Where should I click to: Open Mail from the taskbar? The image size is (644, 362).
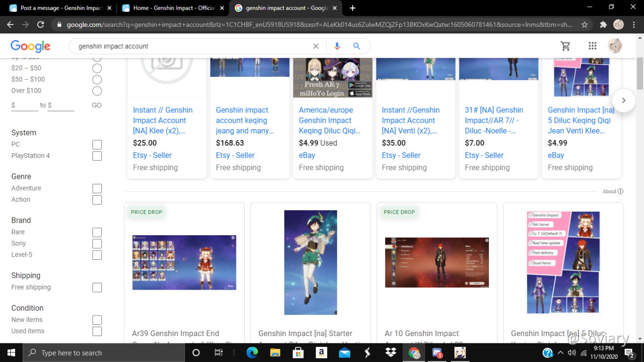(x=345, y=353)
